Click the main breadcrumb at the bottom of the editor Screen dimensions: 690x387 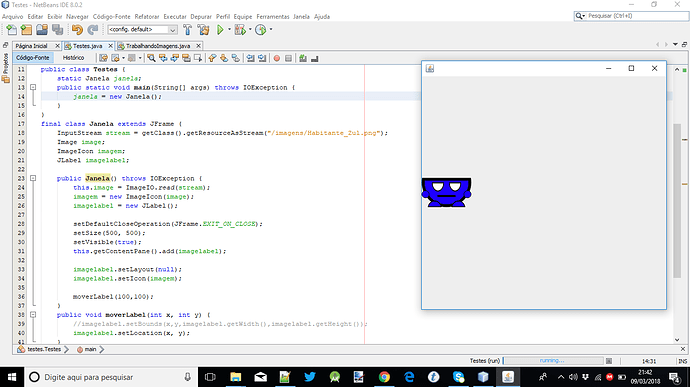click(x=90, y=349)
